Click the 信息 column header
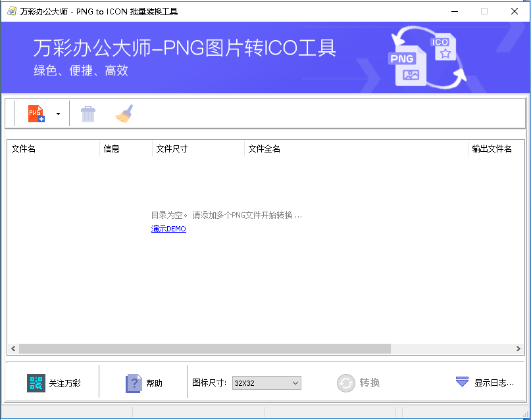Viewport: 531px width, 420px height. (x=125, y=149)
